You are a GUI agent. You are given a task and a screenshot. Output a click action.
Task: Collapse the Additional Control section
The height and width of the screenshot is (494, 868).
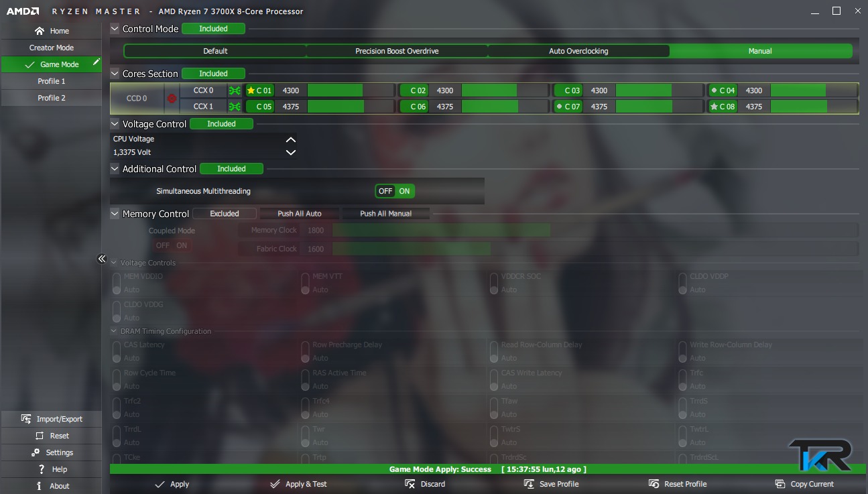click(115, 169)
